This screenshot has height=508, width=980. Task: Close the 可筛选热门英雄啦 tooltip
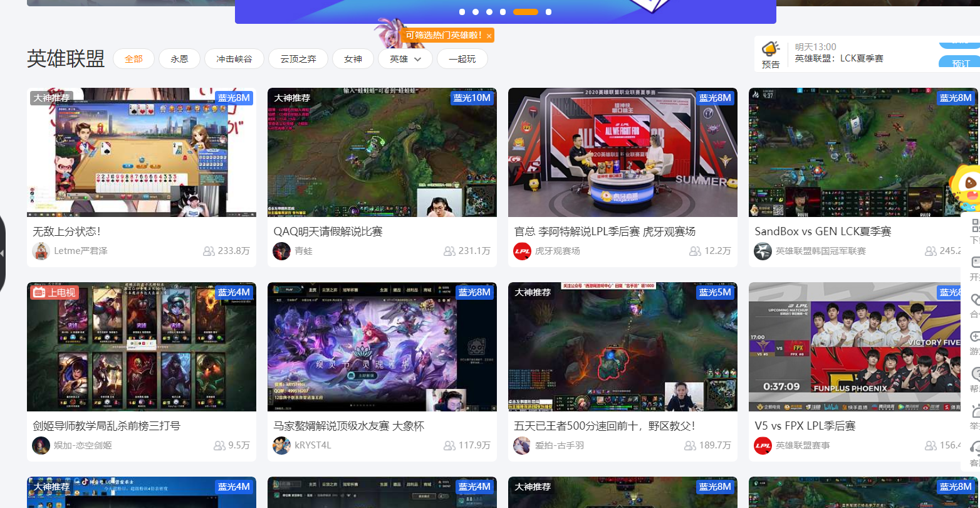(489, 36)
